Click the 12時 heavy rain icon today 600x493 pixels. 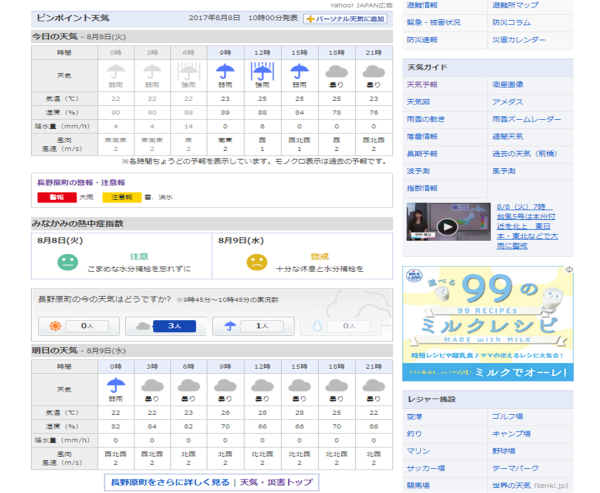(262, 72)
